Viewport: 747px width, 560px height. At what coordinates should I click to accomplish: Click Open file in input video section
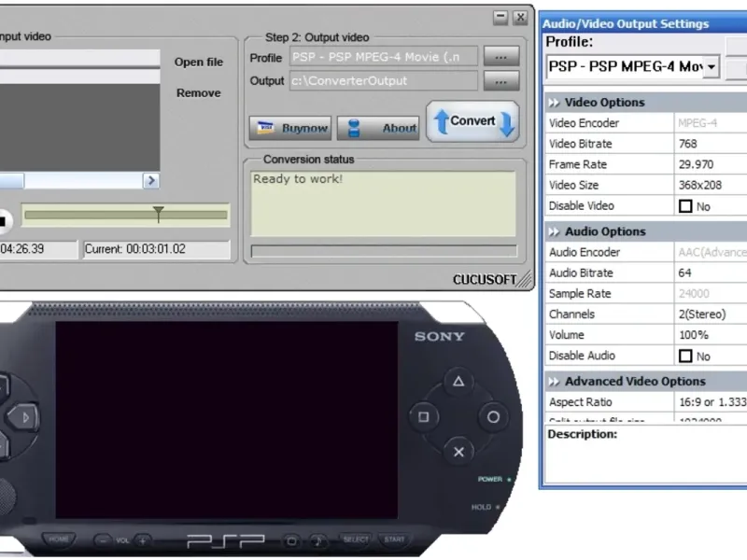click(x=199, y=62)
